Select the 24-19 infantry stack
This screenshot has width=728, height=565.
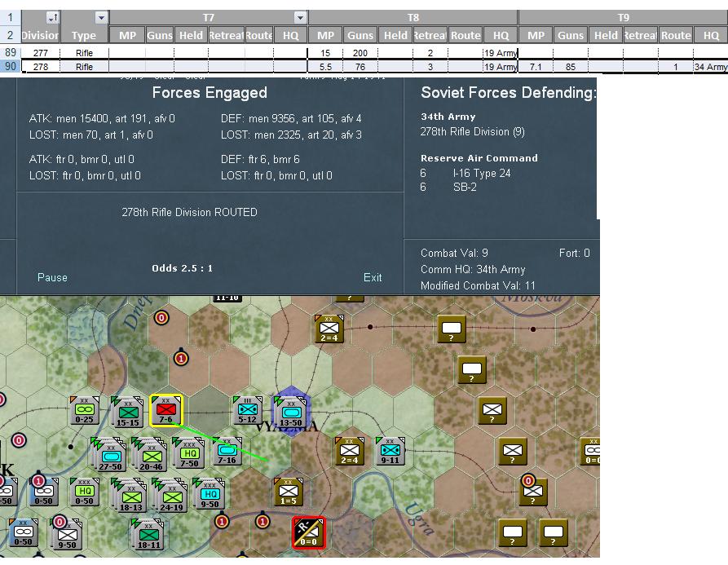170,495
